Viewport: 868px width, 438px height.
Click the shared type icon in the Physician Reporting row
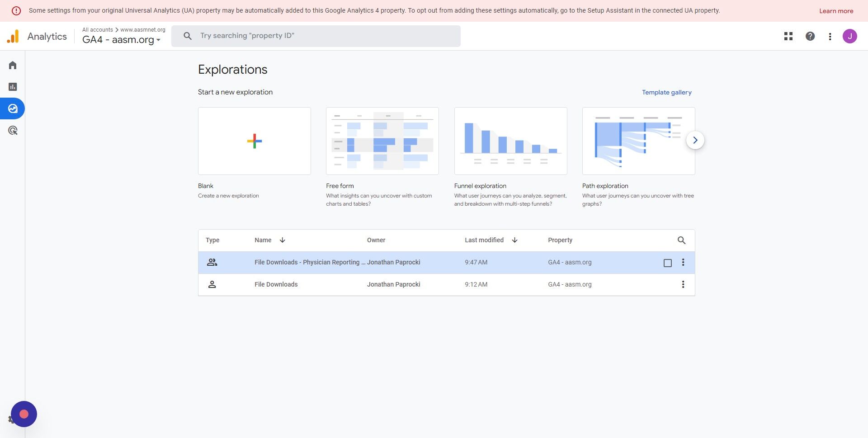pos(212,262)
